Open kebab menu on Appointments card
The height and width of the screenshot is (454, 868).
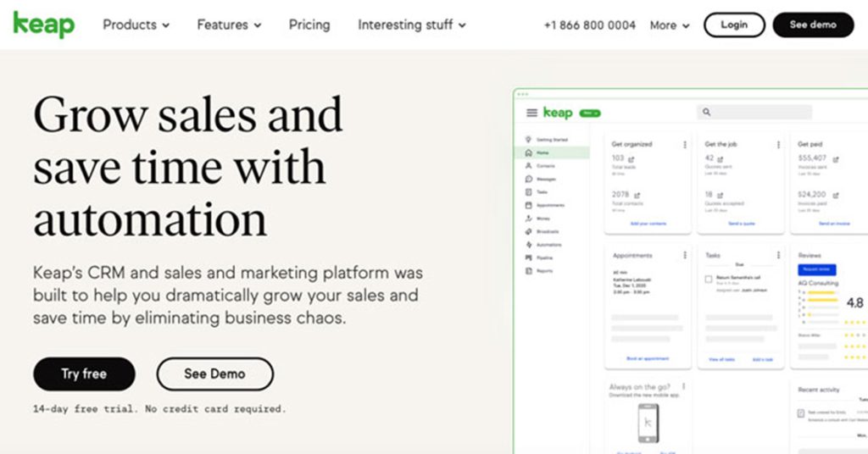pyautogui.click(x=685, y=255)
